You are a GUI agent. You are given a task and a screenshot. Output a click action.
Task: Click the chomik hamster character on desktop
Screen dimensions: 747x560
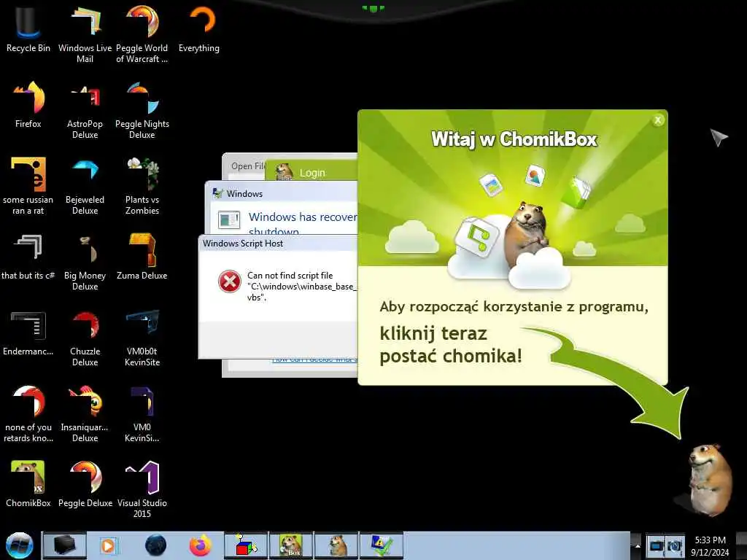pyautogui.click(x=709, y=479)
